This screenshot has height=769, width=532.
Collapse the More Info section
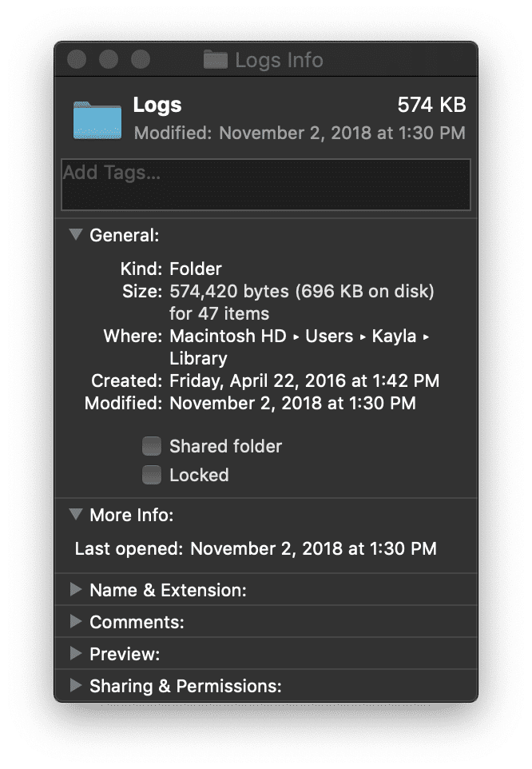click(75, 515)
